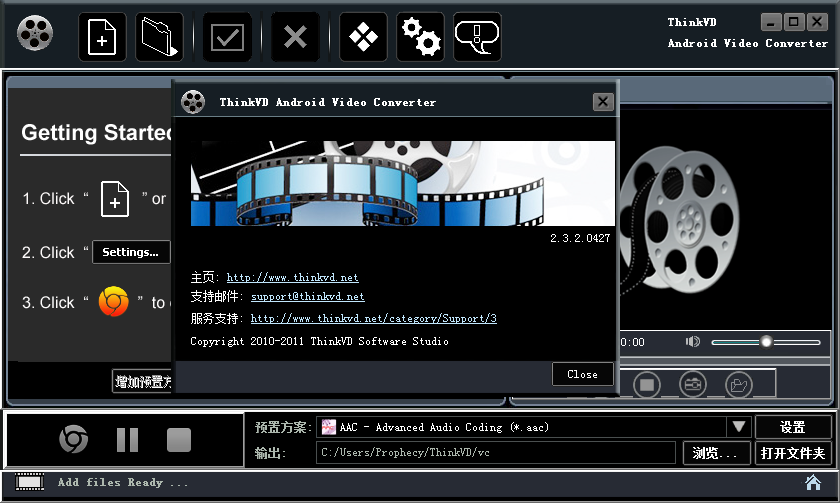Pause the conversion
This screenshot has height=503, width=840.
click(x=128, y=440)
